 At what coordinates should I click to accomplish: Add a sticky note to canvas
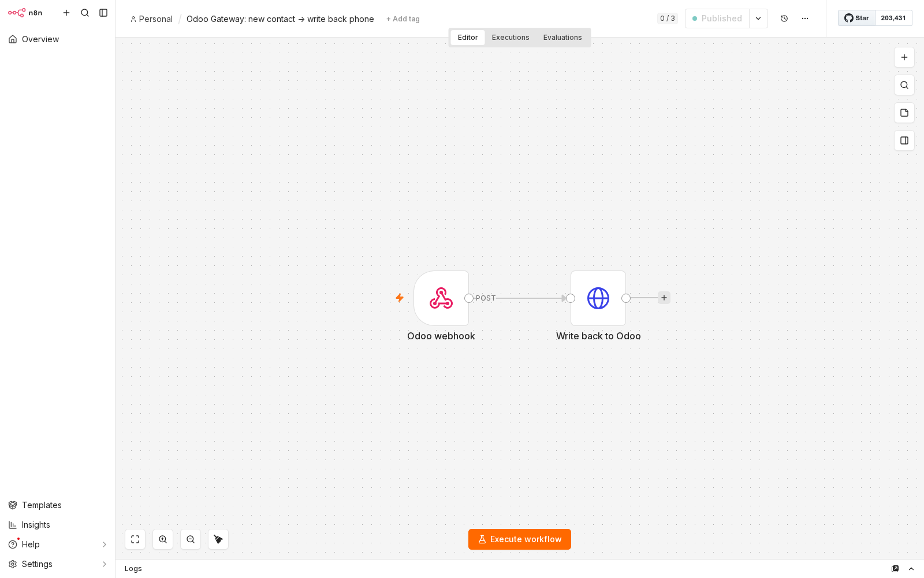904,113
